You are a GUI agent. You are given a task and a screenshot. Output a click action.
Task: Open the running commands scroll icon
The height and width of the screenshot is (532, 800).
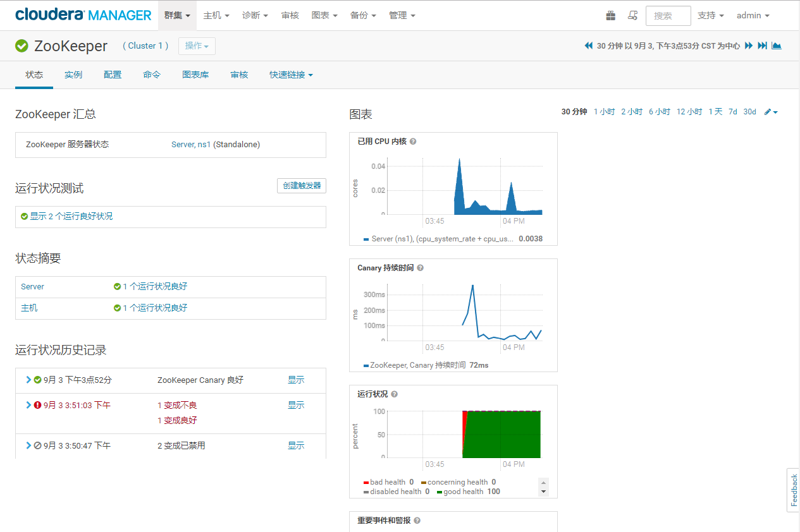(x=632, y=16)
